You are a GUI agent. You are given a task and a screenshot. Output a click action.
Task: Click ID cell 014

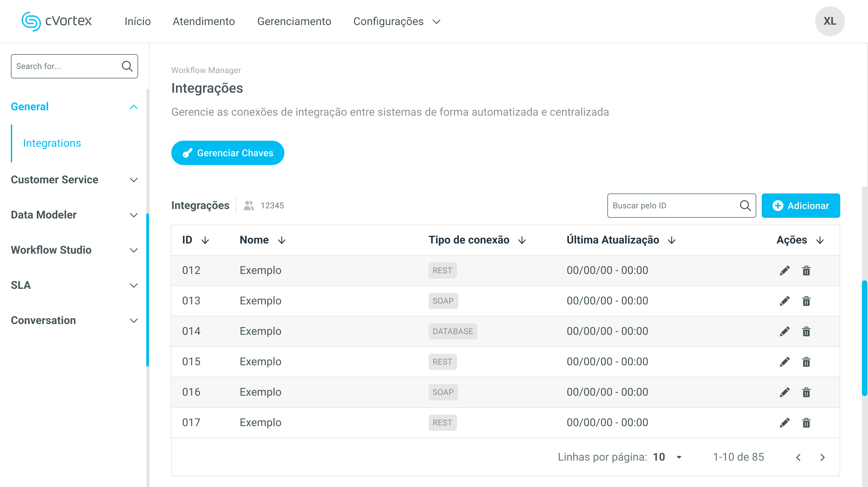(191, 331)
